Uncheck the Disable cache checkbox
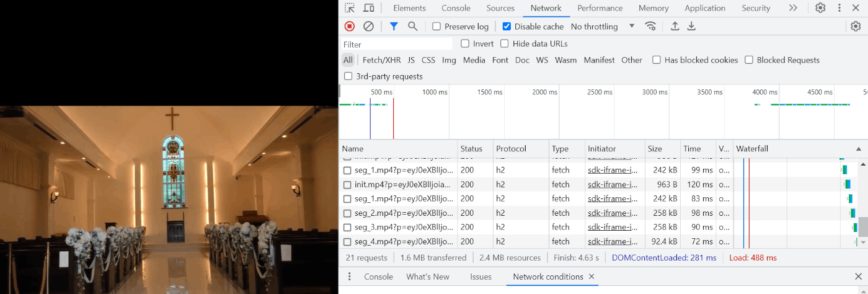The width and height of the screenshot is (868, 294). (507, 26)
